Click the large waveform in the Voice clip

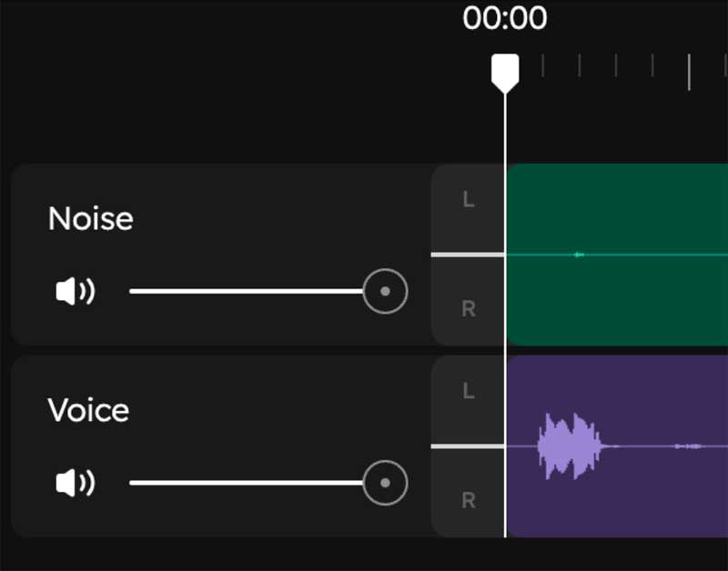[570, 446]
